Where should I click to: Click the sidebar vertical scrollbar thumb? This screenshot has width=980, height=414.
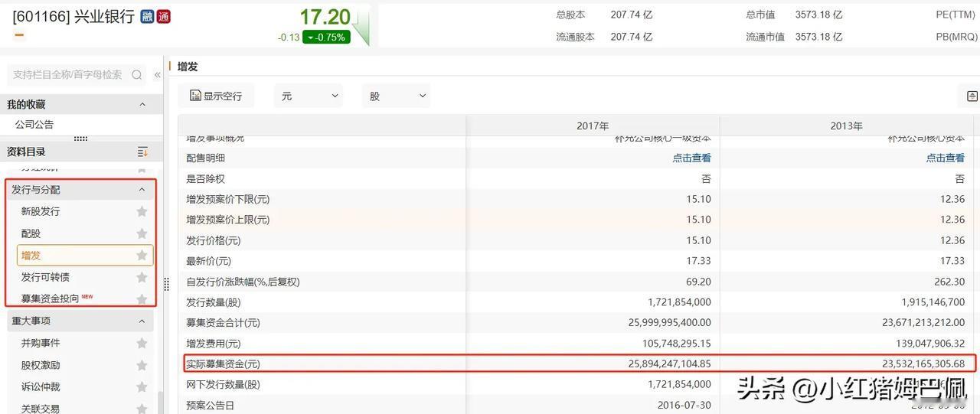coord(160,403)
